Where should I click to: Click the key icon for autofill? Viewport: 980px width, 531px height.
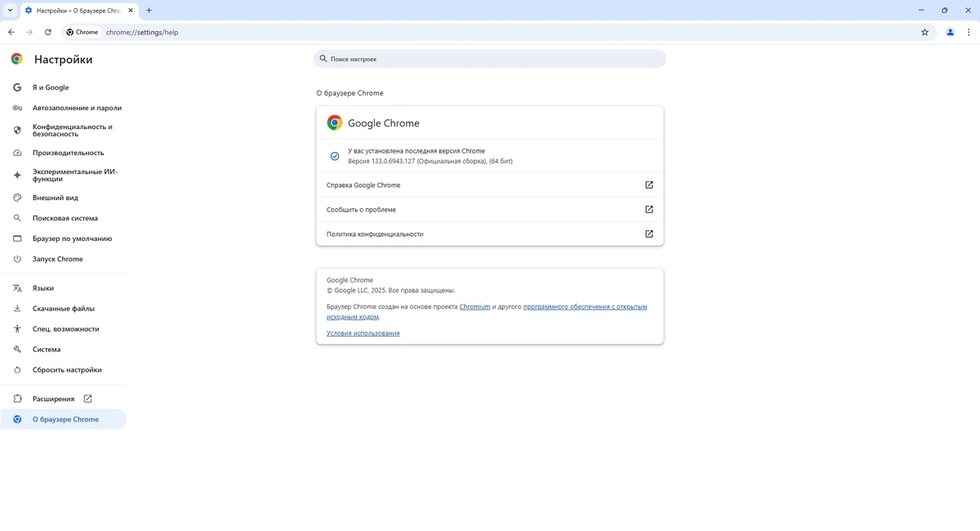(17, 108)
